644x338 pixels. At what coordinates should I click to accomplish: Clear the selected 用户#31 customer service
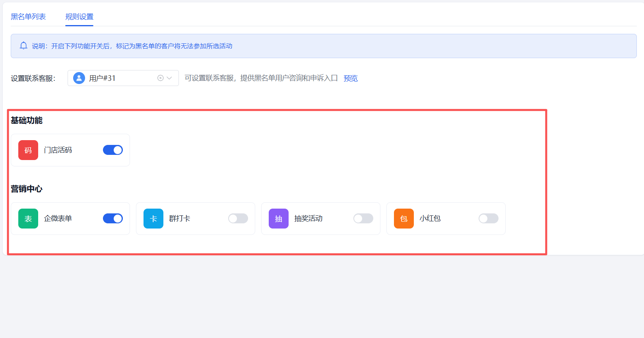(x=161, y=78)
